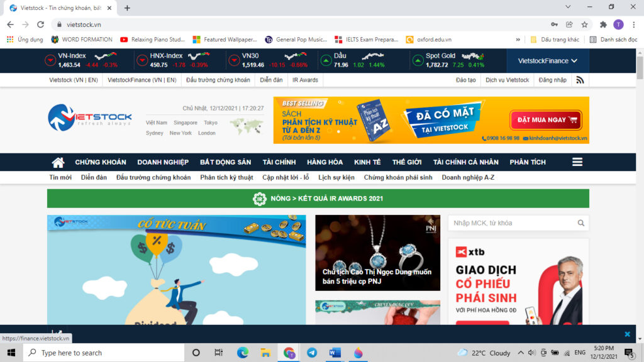
Task: Open Phân tích kỹ thuật link
Action: point(226,177)
